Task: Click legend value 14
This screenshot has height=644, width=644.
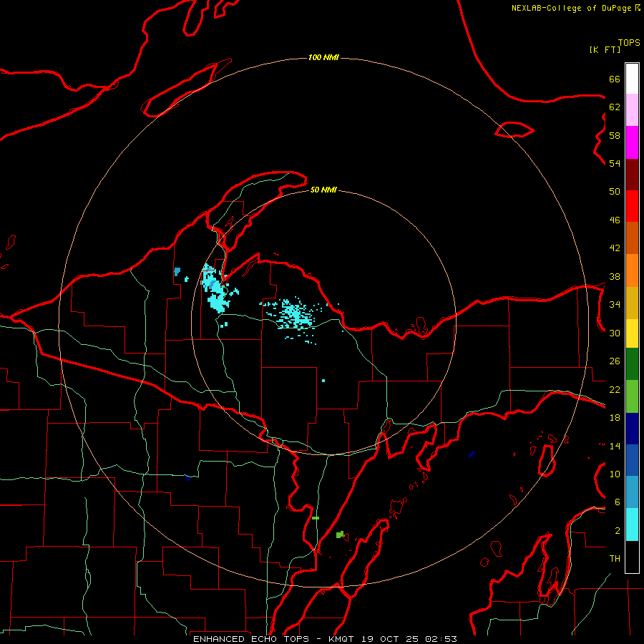Action: pos(615,446)
